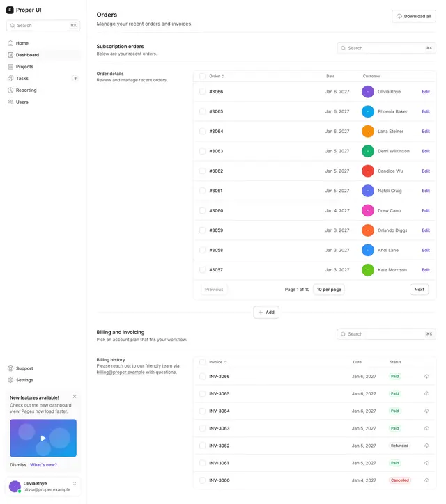Check the box for invoice INV-3062
Viewport: 446px width, 504px height.
pos(202,446)
